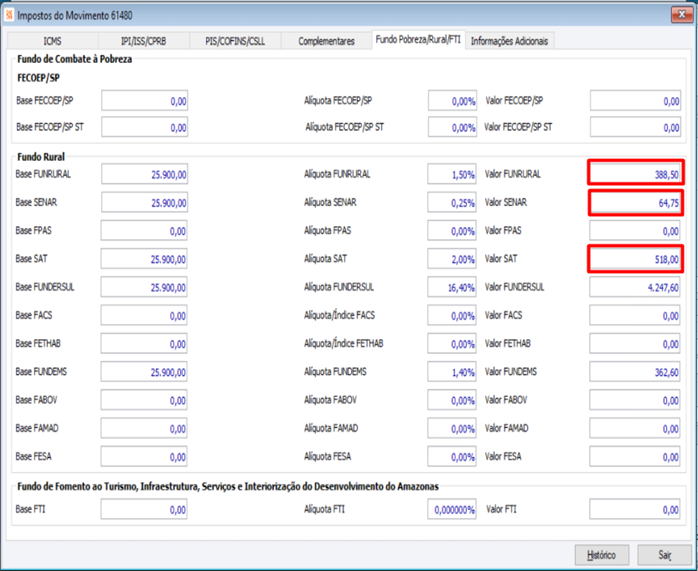The width and height of the screenshot is (698, 571).
Task: Focus the Alíquota FECOEP/SP field
Action: (x=452, y=101)
